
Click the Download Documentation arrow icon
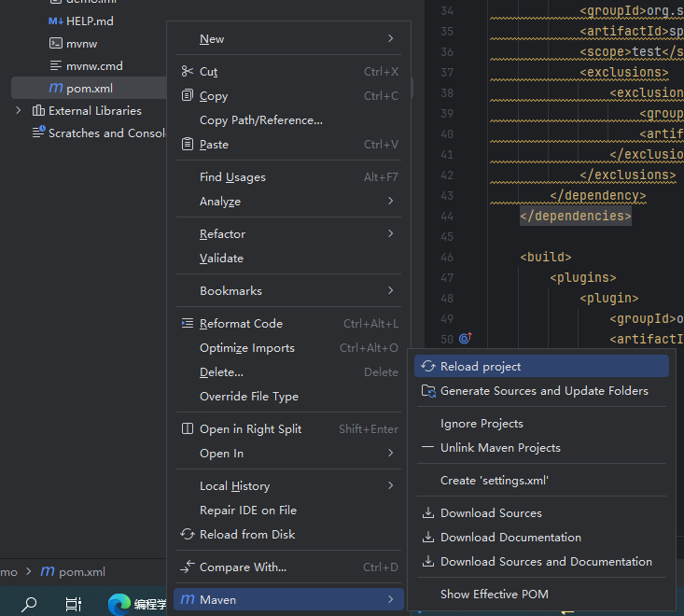tap(428, 537)
